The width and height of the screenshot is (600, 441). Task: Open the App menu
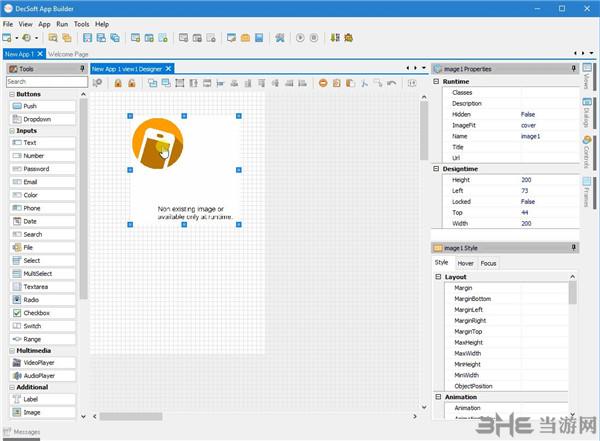coord(44,24)
